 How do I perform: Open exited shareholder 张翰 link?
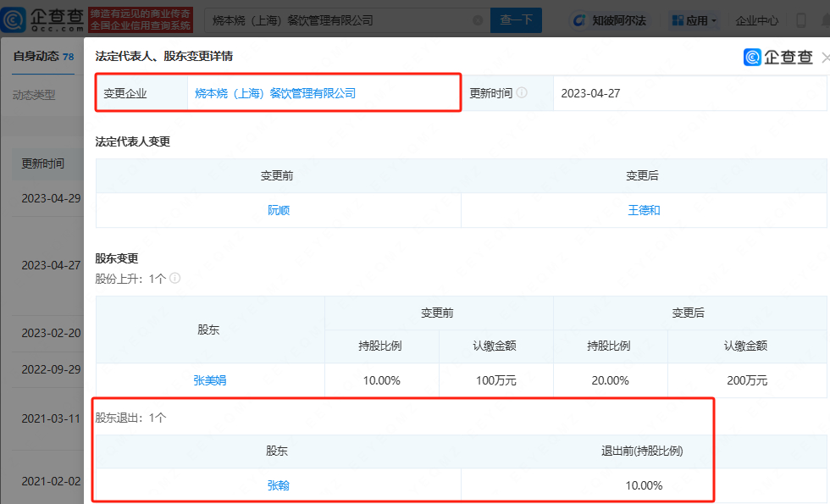click(278, 485)
